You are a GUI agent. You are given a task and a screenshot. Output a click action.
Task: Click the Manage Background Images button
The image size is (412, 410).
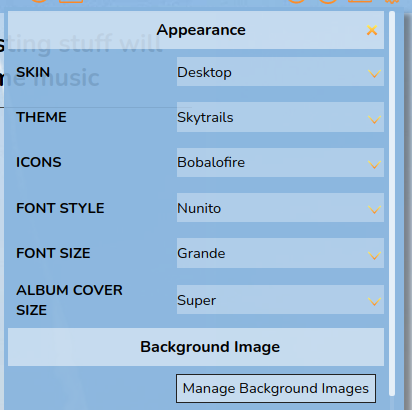[276, 388]
